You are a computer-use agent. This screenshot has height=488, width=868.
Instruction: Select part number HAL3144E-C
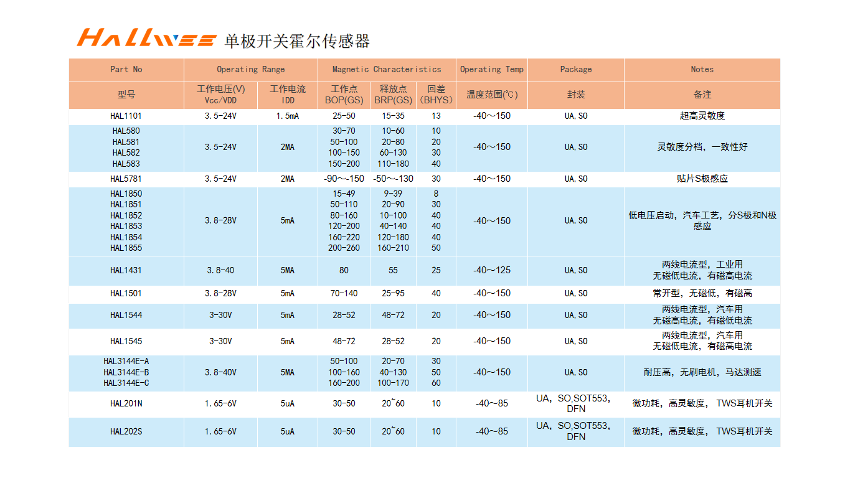pyautogui.click(x=126, y=383)
